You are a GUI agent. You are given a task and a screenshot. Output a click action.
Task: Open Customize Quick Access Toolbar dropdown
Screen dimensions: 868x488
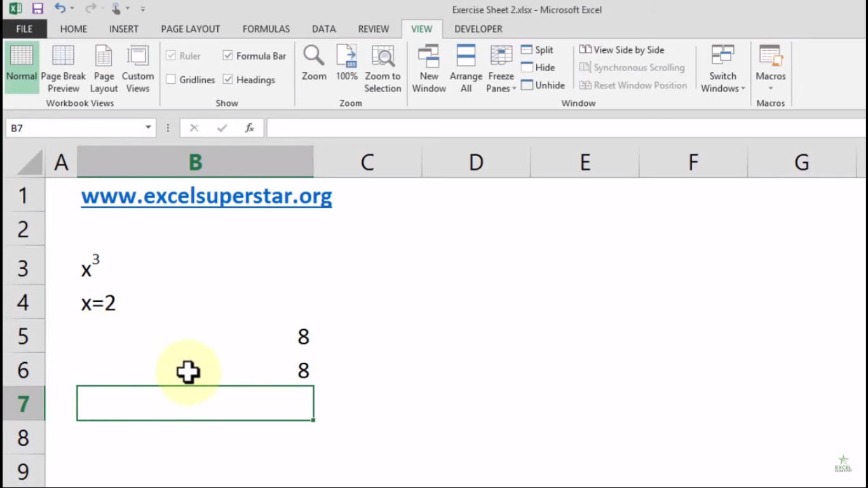143,9
